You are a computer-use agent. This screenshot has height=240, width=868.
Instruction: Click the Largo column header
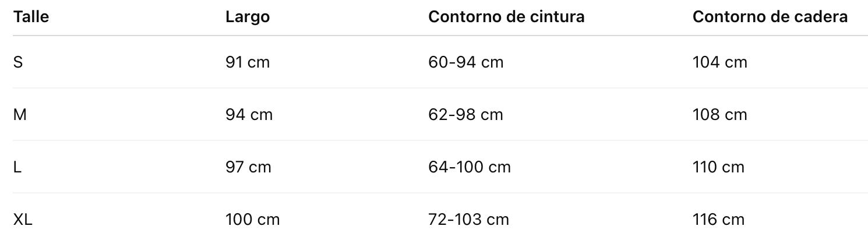(x=248, y=17)
